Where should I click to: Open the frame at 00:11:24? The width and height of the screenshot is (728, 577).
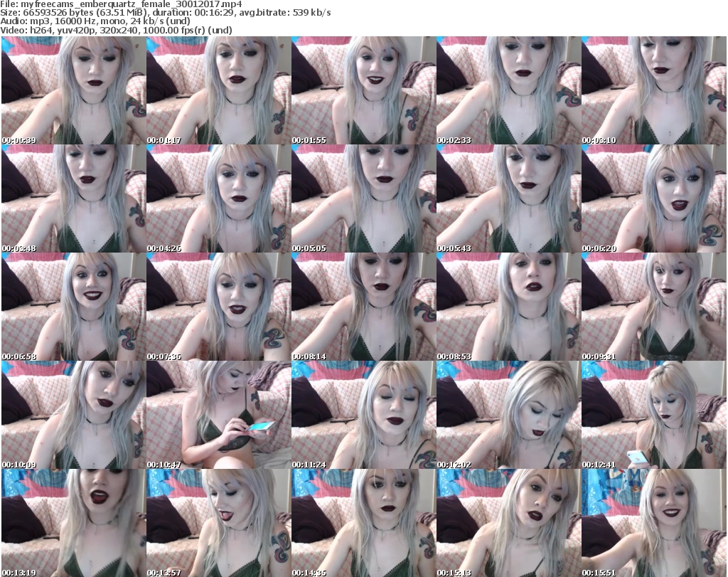tap(364, 415)
